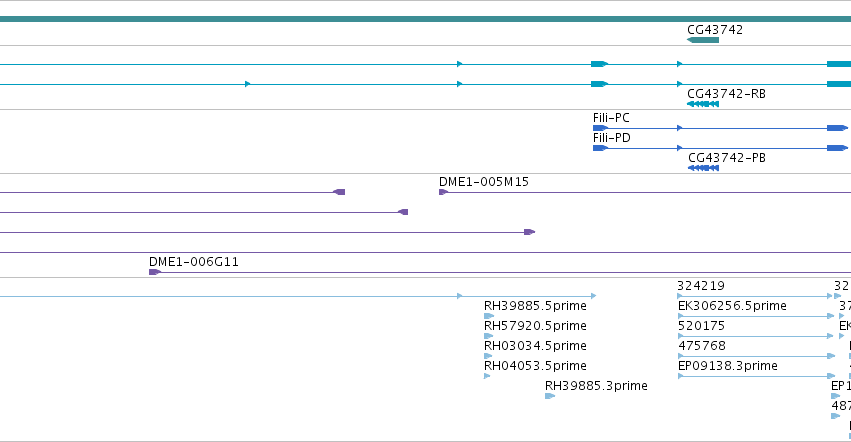Select the purple start glyph of DME1-005M15
Image resolution: width=851 pixels, height=442 pixels.
point(443,192)
